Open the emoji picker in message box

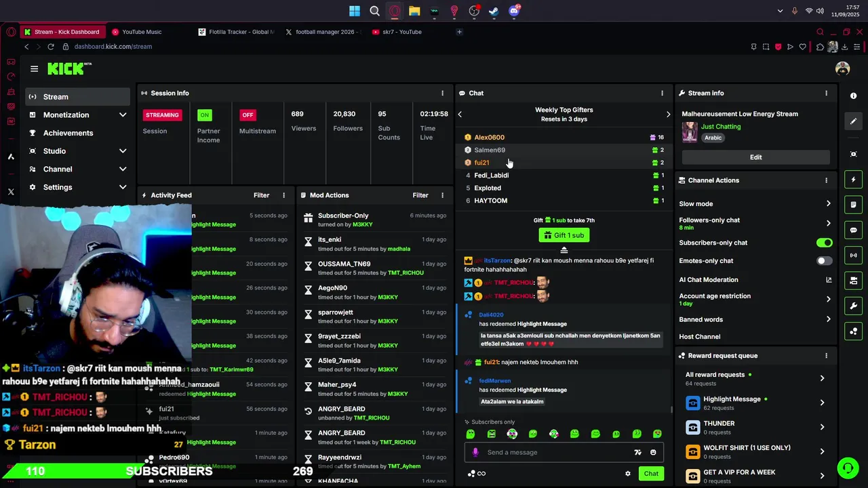[x=653, y=453]
